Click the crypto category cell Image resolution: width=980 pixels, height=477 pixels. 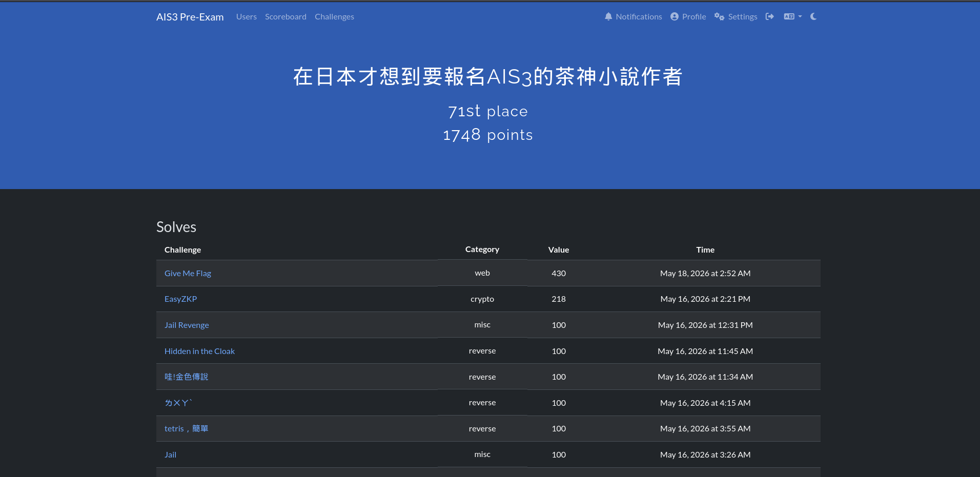pos(482,299)
